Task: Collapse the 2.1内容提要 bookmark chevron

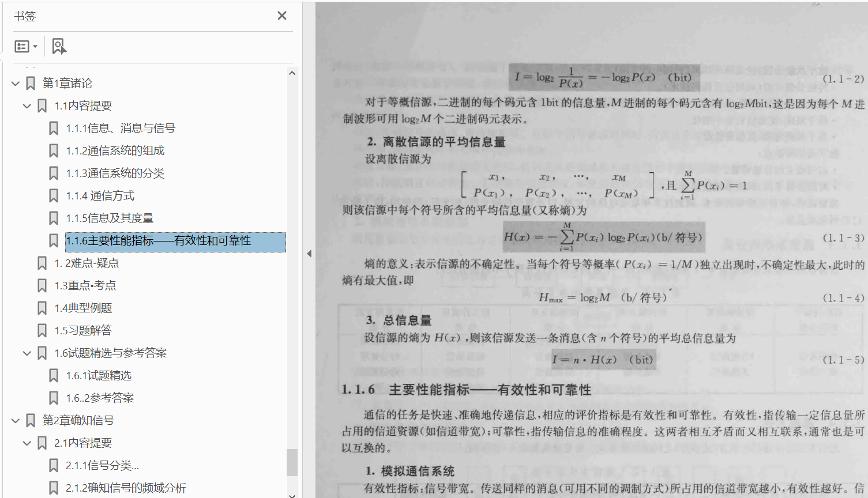Action: click(27, 443)
